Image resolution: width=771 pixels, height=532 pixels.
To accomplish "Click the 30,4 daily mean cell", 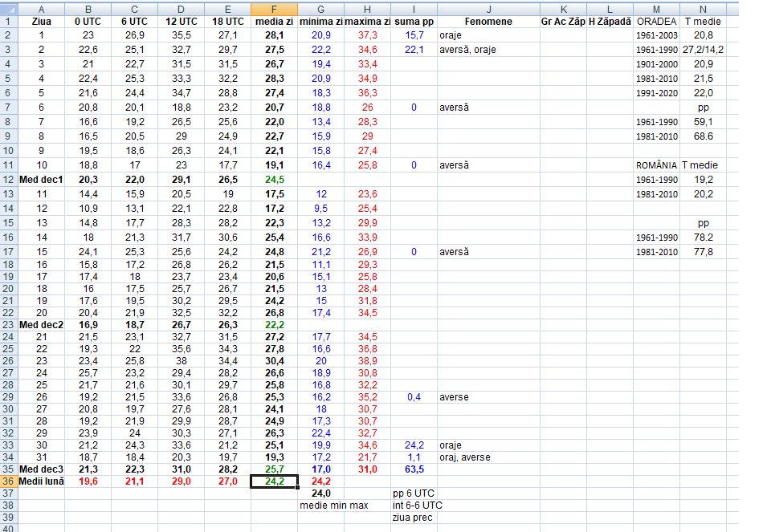I will point(274,361).
